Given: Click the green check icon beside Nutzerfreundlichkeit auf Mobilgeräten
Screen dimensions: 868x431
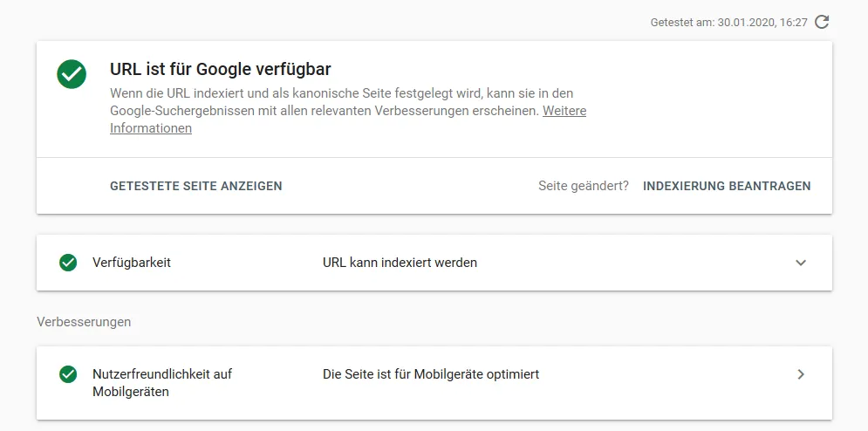Looking at the screenshot, I should [x=68, y=374].
